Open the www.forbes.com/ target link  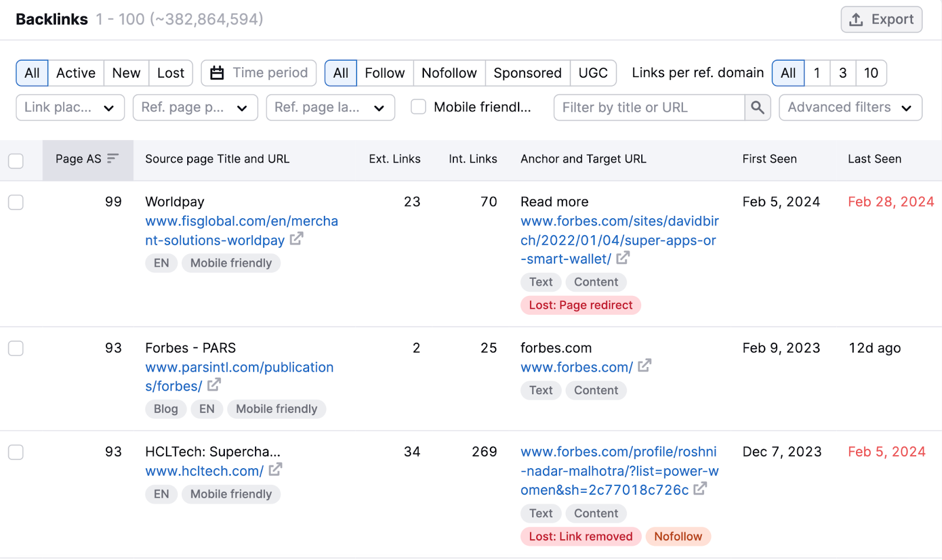click(x=576, y=367)
